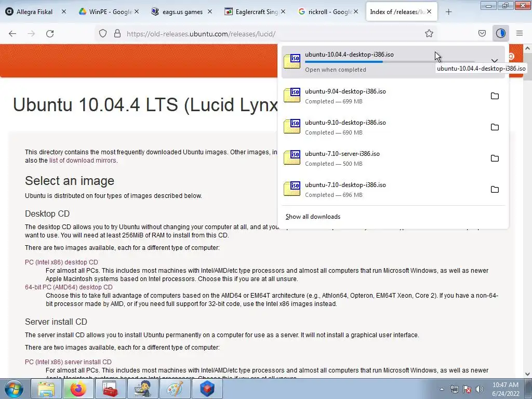The width and height of the screenshot is (532, 399).
Task: Open 64-bit PC (AMD64) desktop CD link
Action: pyautogui.click(x=69, y=287)
